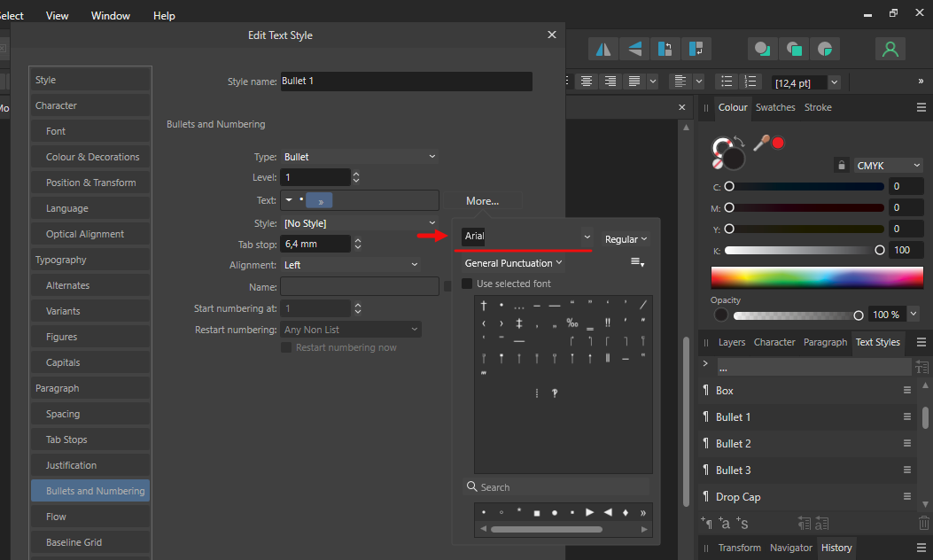Viewport: 933px width, 560px height.
Task: Click the green account icon in the toolbar
Action: 890,49
